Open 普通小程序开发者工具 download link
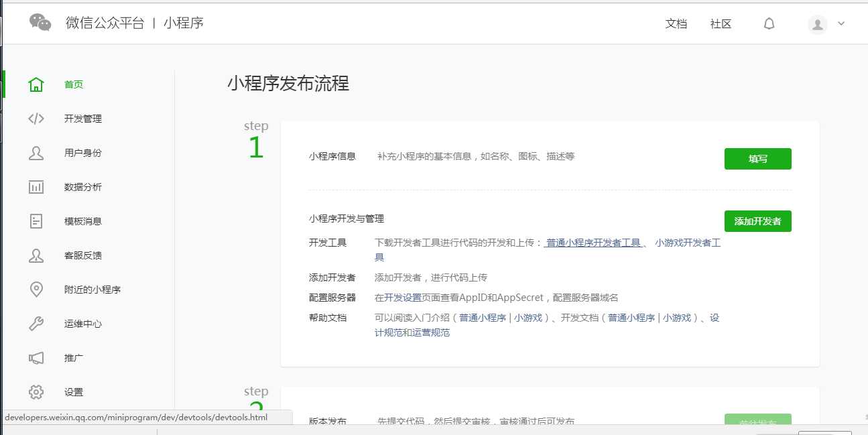 594,243
